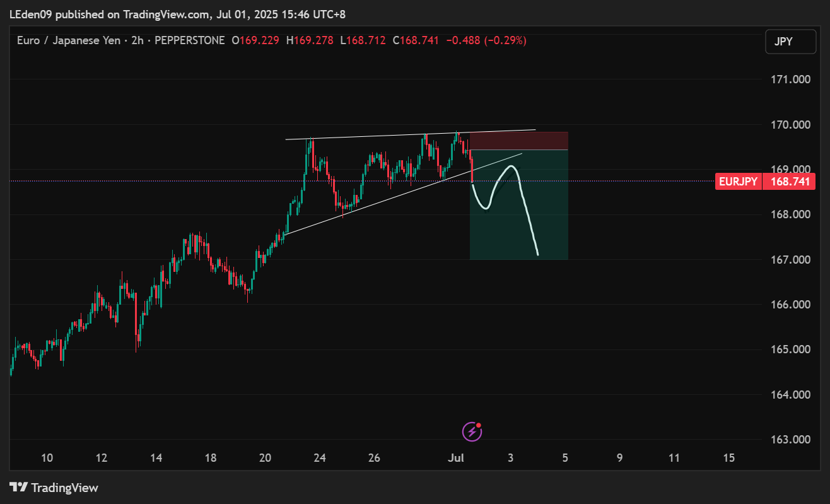This screenshot has width=830, height=504.
Task: Click the 2h timeframe label
Action: (x=138, y=40)
